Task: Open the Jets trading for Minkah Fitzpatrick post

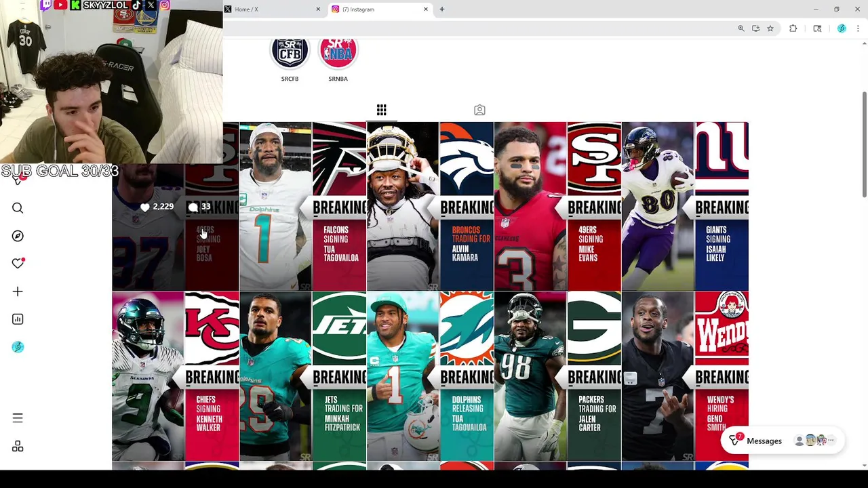Action: pyautogui.click(x=302, y=376)
